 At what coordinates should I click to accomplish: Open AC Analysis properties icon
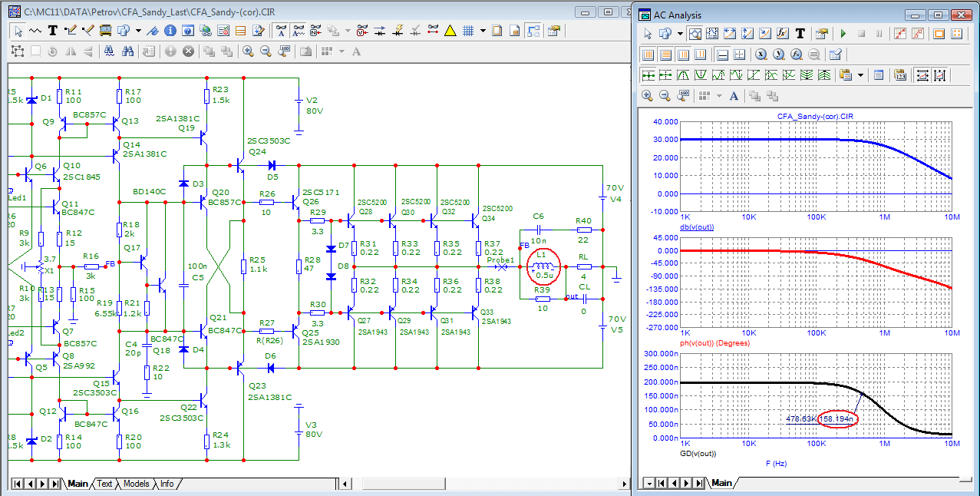(822, 34)
